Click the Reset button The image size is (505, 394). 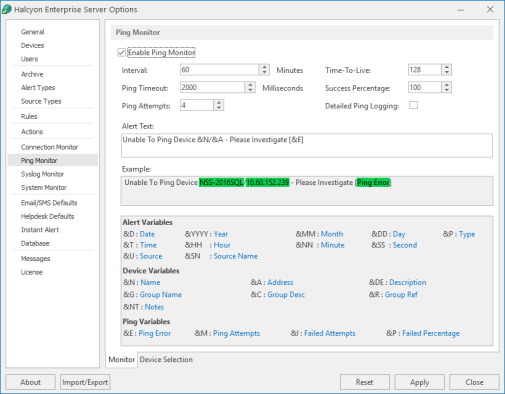click(x=365, y=382)
